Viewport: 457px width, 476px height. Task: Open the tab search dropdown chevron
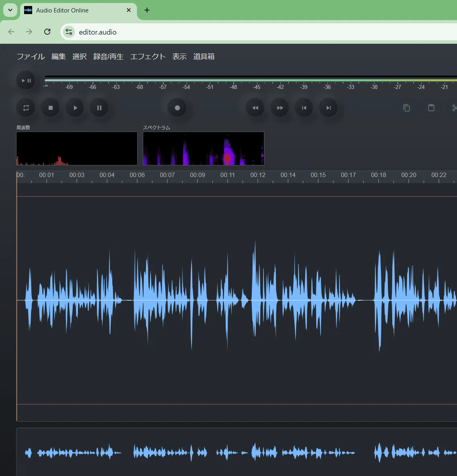(x=10, y=10)
